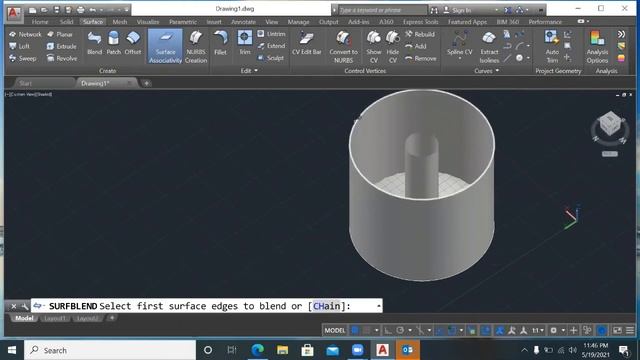
Task: Toggle NURBS Creation mode
Action: coord(196,47)
